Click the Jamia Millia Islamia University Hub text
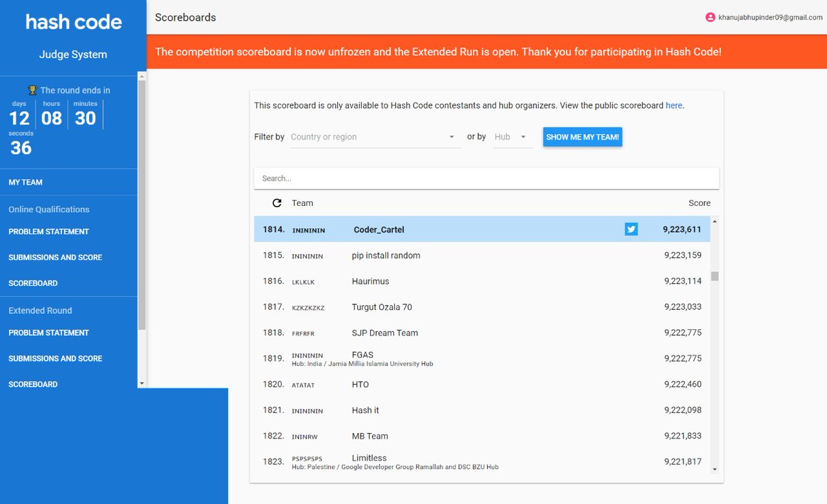 [363, 364]
